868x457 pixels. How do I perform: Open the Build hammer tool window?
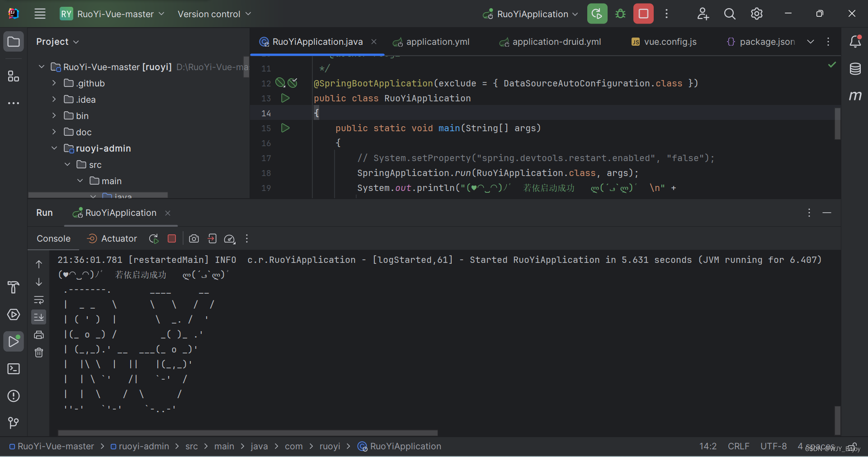14,287
